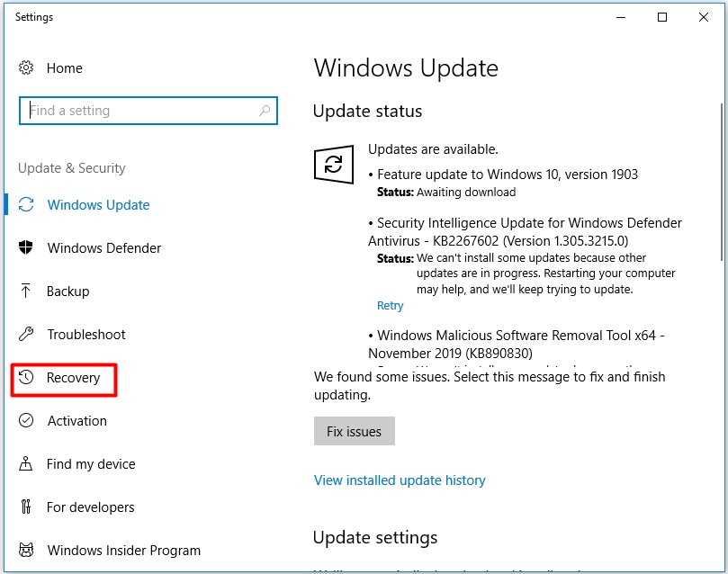Viewport: 728px width, 574px height.
Task: Open Windows Defender settings
Action: (x=104, y=248)
